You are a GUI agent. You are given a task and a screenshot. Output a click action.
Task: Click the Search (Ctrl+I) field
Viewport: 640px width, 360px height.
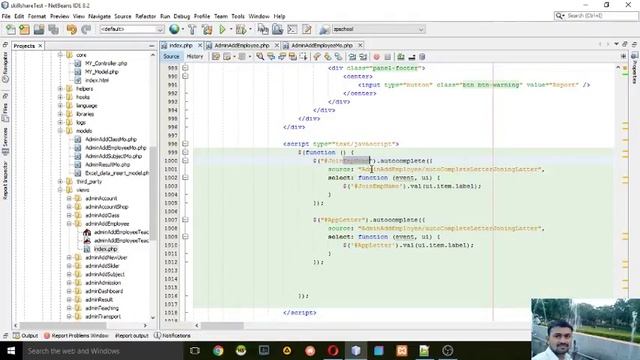[596, 16]
